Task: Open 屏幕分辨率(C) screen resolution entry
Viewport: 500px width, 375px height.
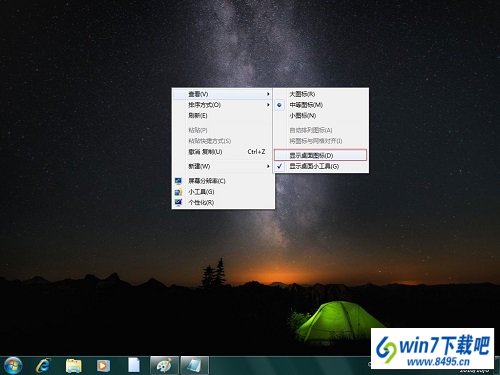Action: pos(223,181)
